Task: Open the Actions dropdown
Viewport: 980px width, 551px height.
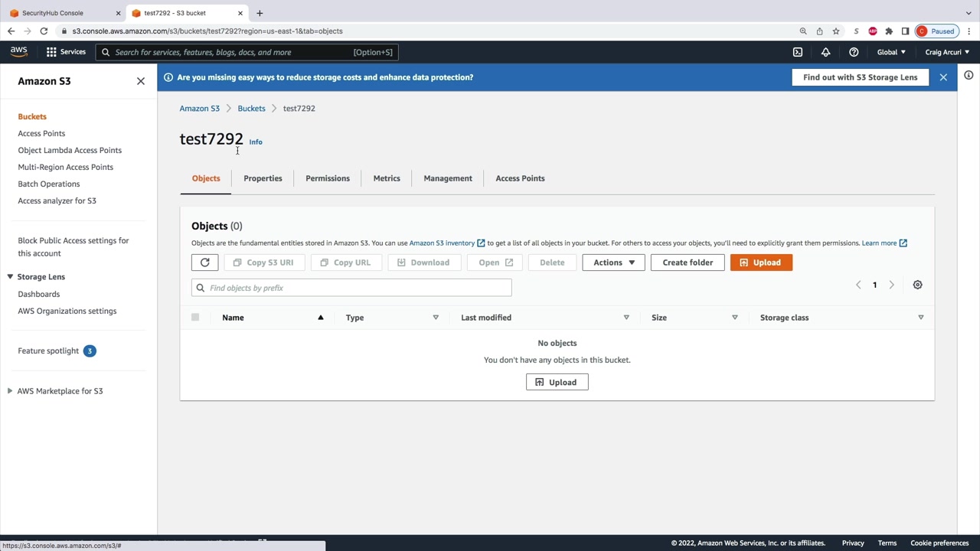Action: coord(613,262)
